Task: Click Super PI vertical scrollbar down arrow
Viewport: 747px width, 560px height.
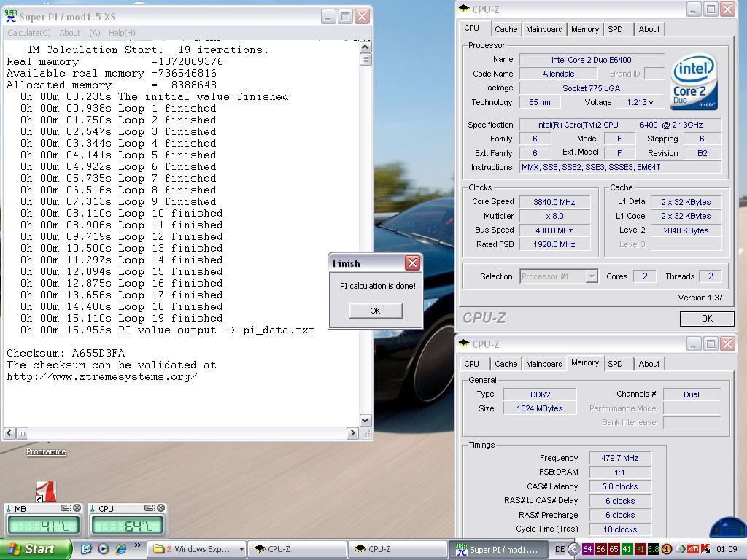Action: coord(365,420)
